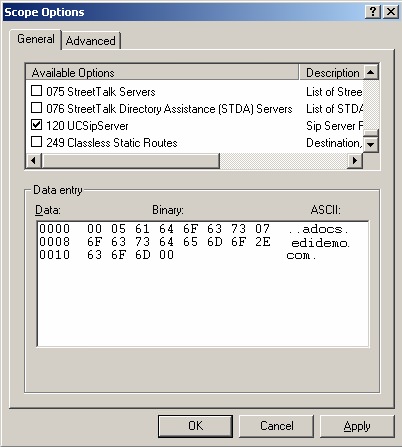Screen dimensions: 402x447
Task: Cancel the Scope Options dialog
Action: tap(277, 426)
